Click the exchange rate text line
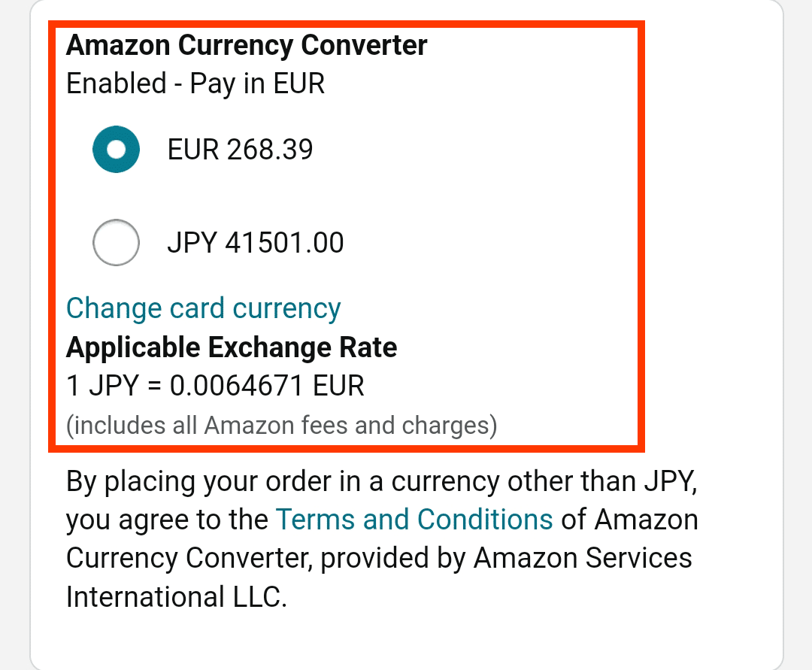The image size is (812, 670). click(215, 385)
